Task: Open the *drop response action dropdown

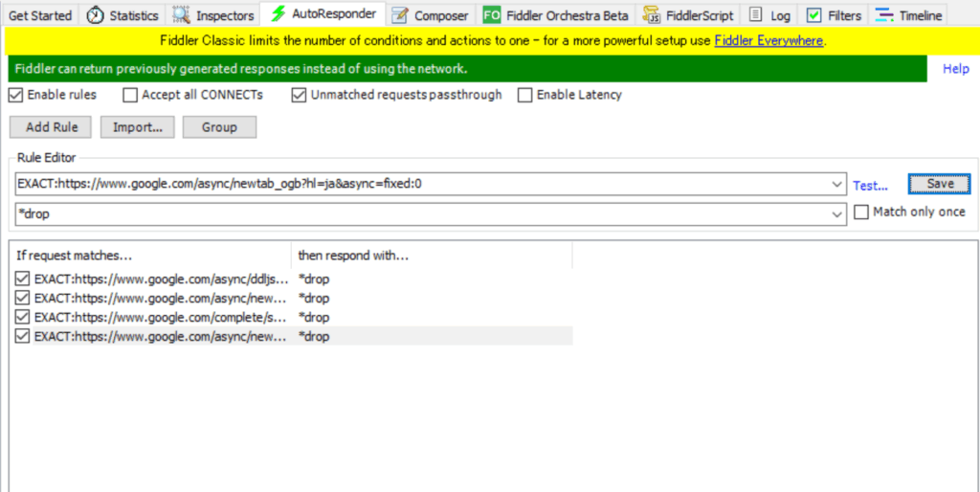Action: 838,214
